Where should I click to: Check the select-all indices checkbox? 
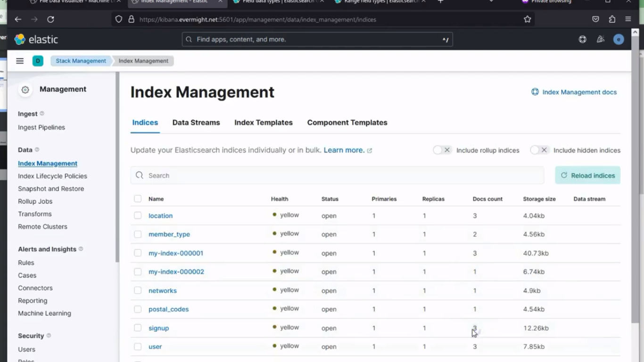click(138, 199)
